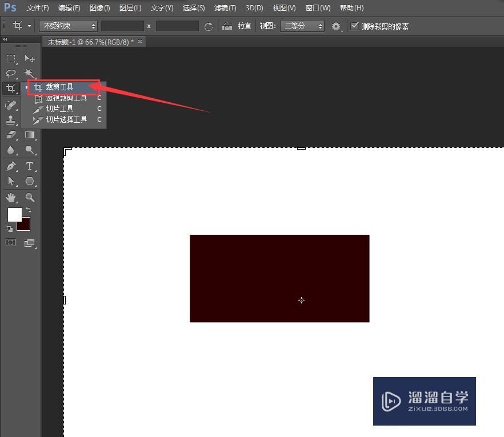This screenshot has width=504, height=437.
Task: Select the Type tool
Action: 30,166
